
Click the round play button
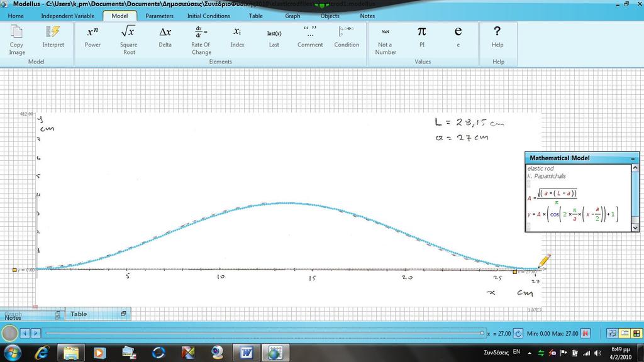point(9,333)
